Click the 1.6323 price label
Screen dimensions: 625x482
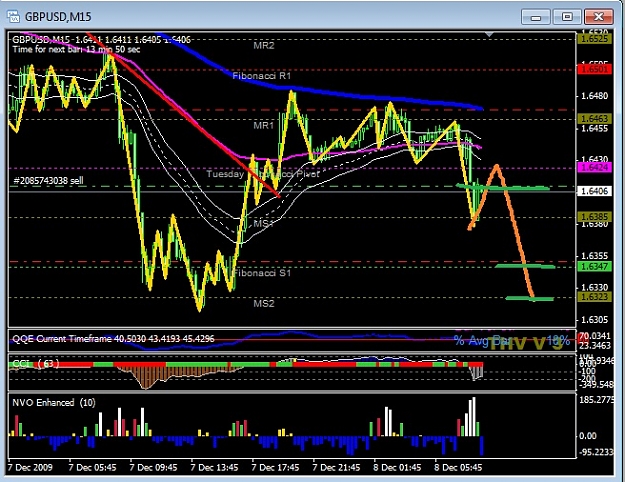point(594,297)
